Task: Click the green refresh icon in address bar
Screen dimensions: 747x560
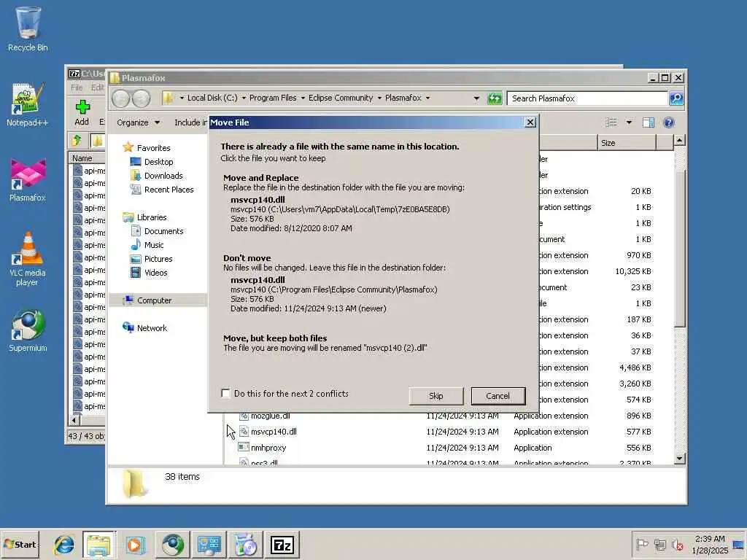Action: [495, 98]
